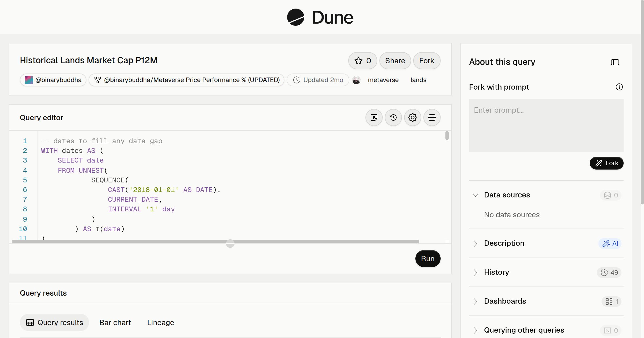
Task: Expand the History section
Action: click(x=475, y=272)
